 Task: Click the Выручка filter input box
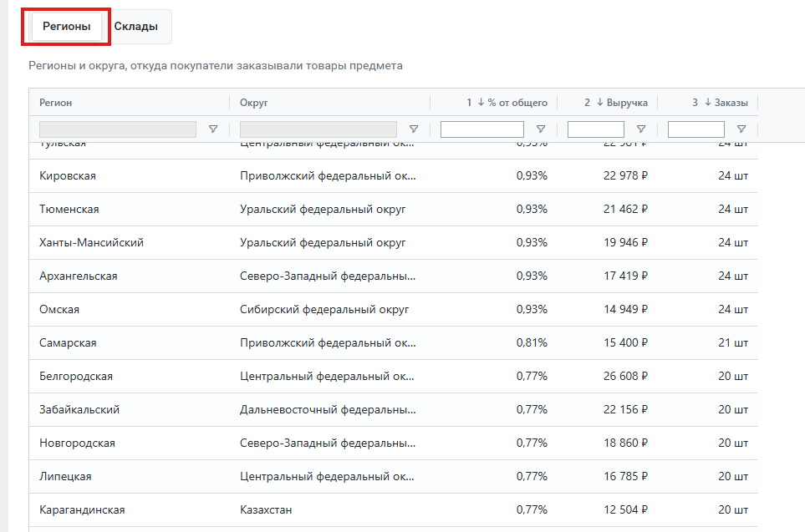pos(595,129)
